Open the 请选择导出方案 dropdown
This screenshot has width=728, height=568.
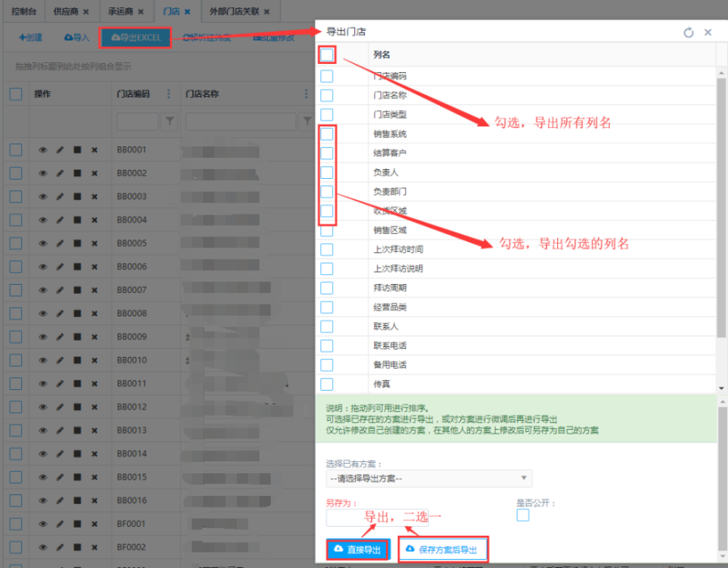pos(429,478)
